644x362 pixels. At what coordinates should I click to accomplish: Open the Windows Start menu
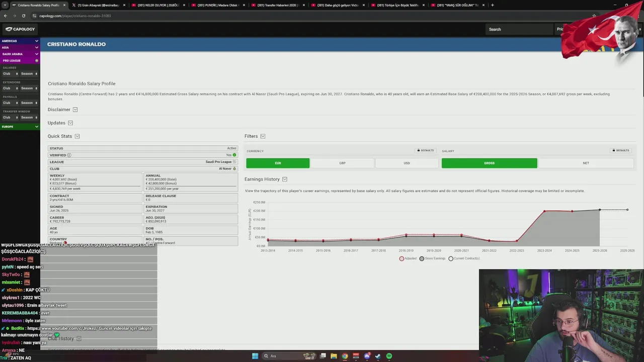(x=255, y=356)
